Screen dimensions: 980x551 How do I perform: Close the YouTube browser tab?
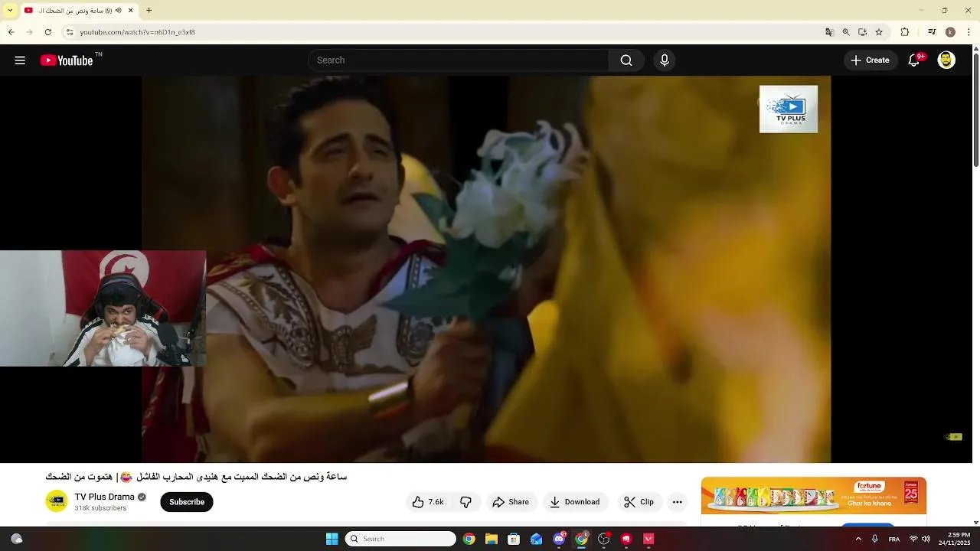click(130, 11)
